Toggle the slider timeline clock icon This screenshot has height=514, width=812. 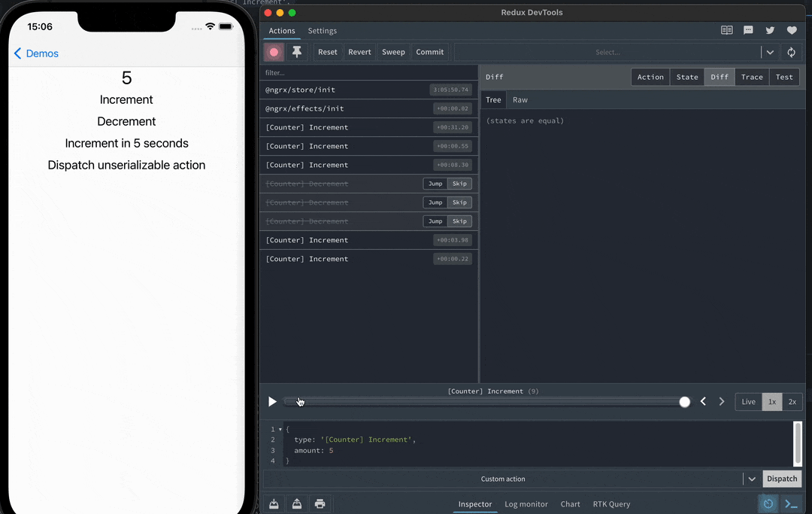coord(768,503)
